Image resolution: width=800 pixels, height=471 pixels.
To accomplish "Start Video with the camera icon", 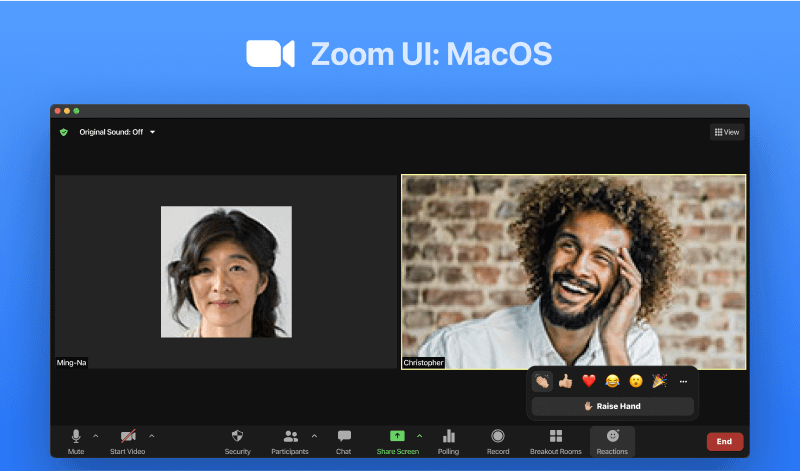I will pos(128,441).
